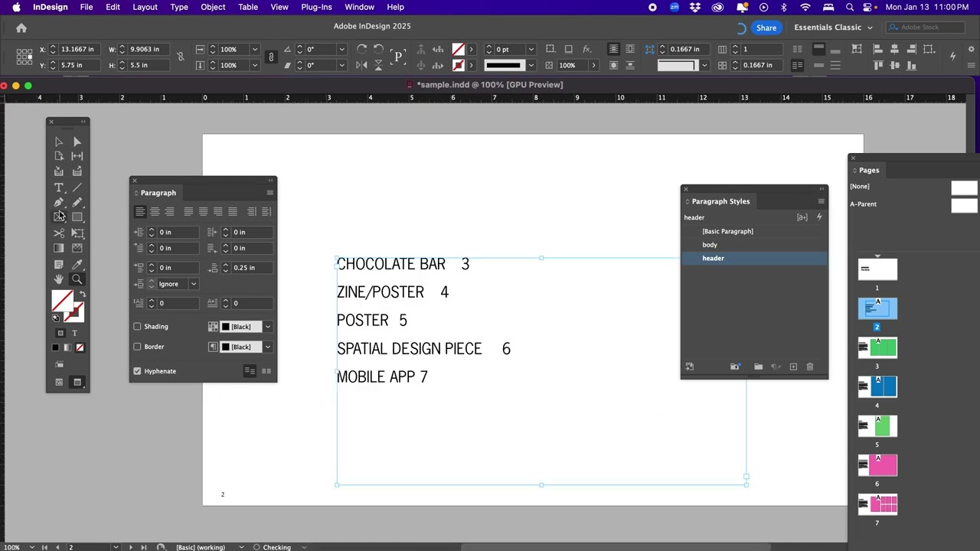The width and height of the screenshot is (980, 551).
Task: Select the Type tool
Action: (59, 187)
